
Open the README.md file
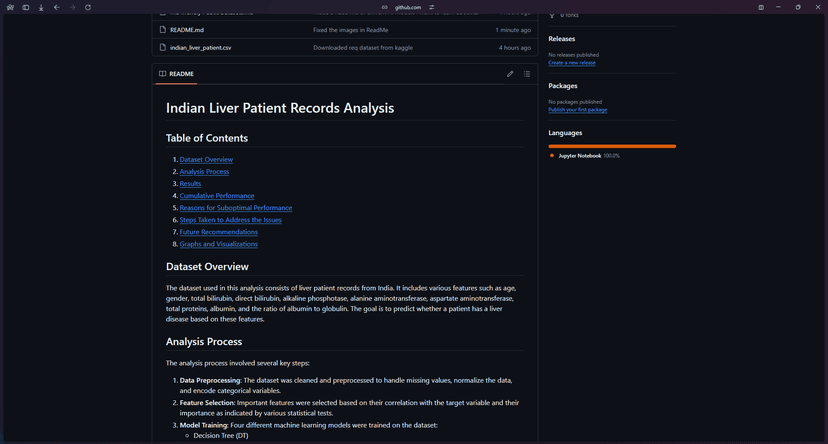[x=186, y=30]
